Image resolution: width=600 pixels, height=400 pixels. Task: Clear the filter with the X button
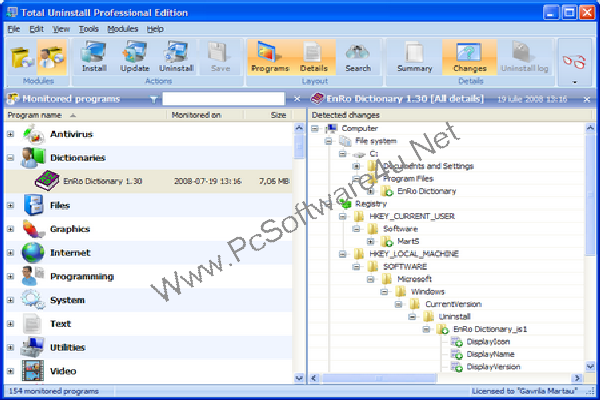tap(297, 99)
